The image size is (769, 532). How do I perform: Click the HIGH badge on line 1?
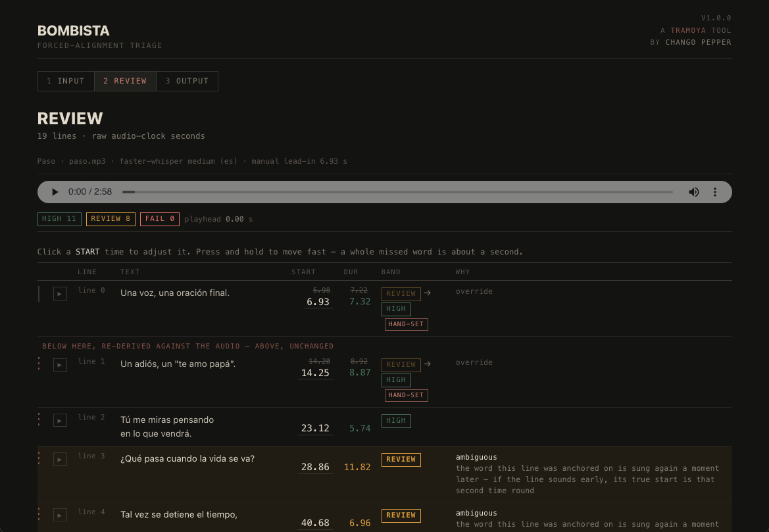pyautogui.click(x=396, y=380)
